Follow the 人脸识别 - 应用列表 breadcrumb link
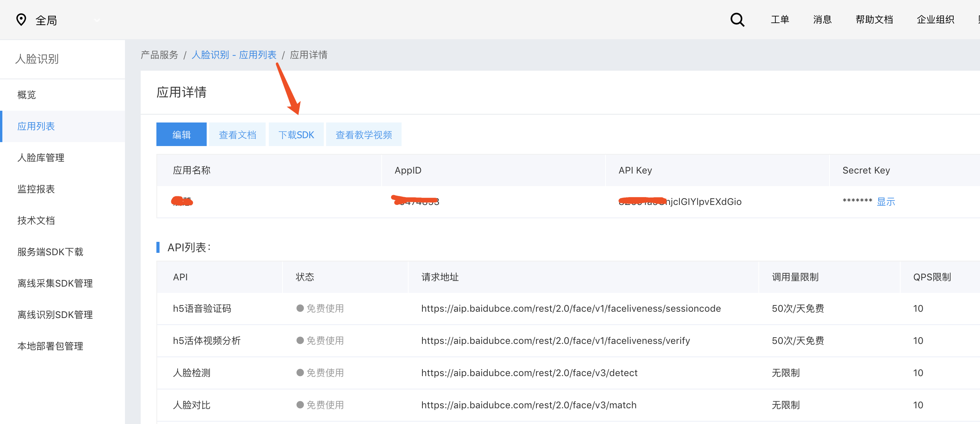Screen dimensions: 980x424 click(x=234, y=55)
